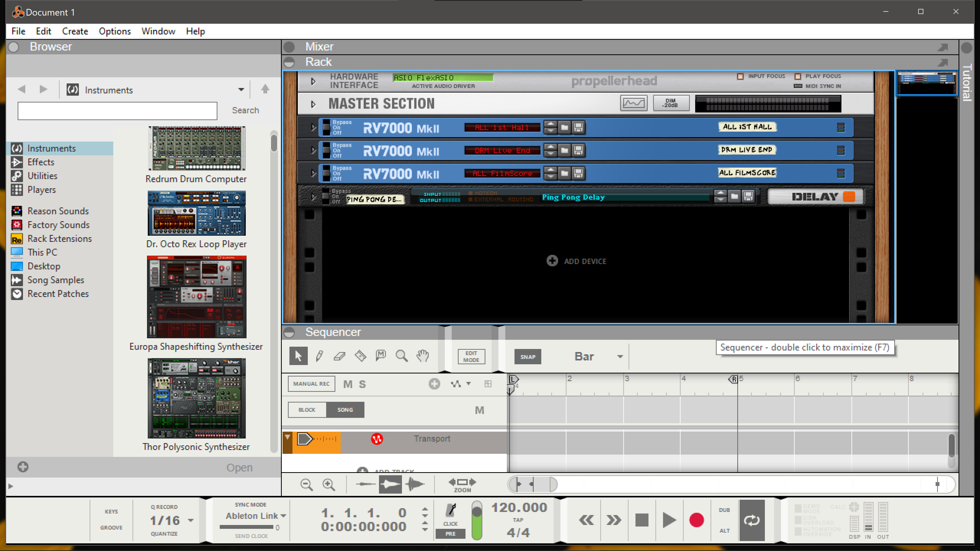Image resolution: width=980 pixels, height=551 pixels.
Task: Open the Window menu
Action: coord(158,31)
